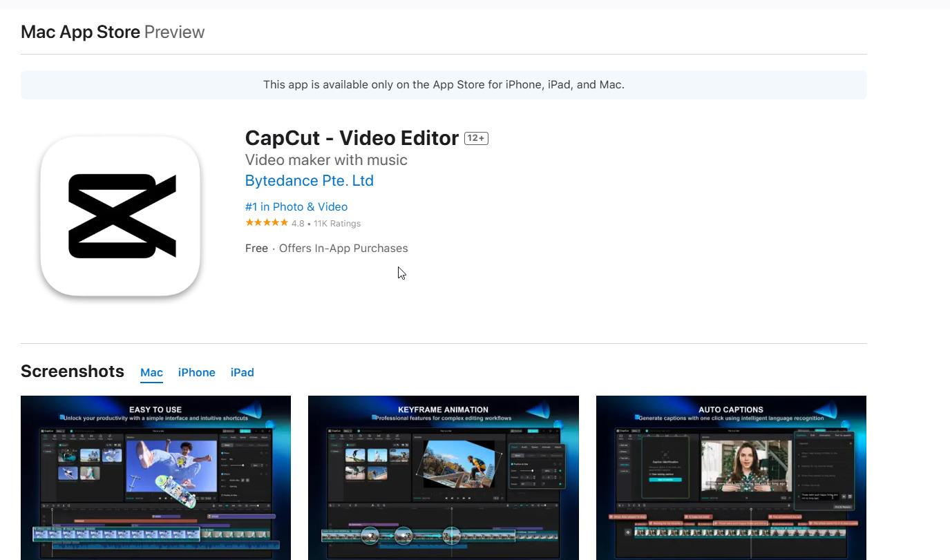Viewport: 950px width, 560px height.
Task: Open the Auto Captions screenshot
Action: [731, 478]
